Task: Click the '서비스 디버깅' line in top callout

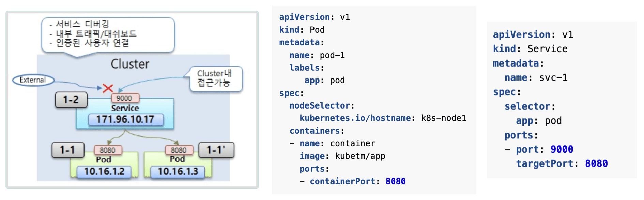Action: point(82,24)
